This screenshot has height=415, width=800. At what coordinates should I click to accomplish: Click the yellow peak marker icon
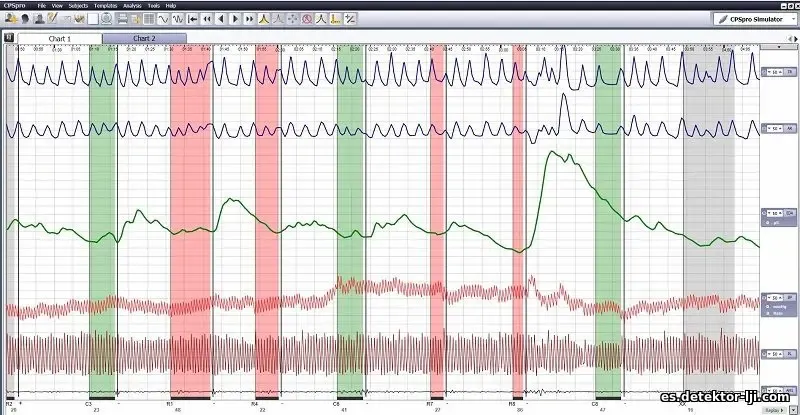pos(264,19)
